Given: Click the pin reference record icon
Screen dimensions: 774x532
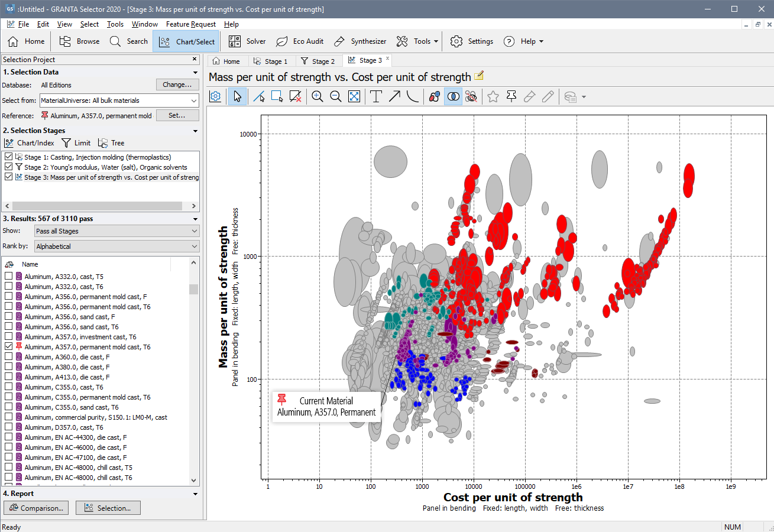Looking at the screenshot, I should pos(511,96).
